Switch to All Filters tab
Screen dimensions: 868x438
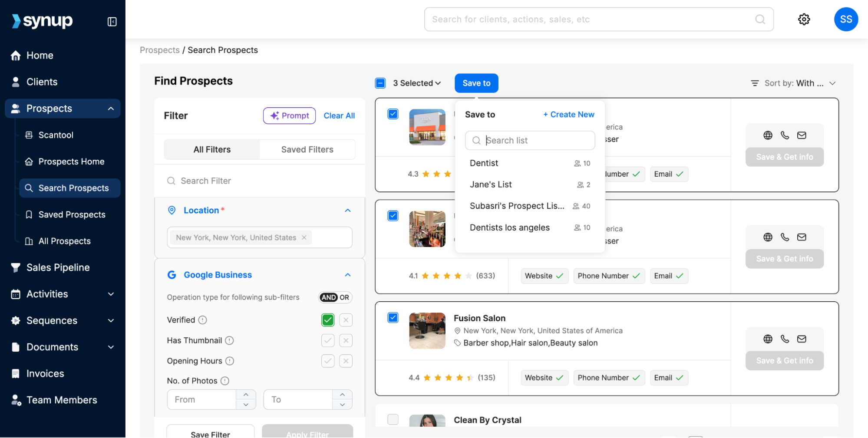pos(212,149)
